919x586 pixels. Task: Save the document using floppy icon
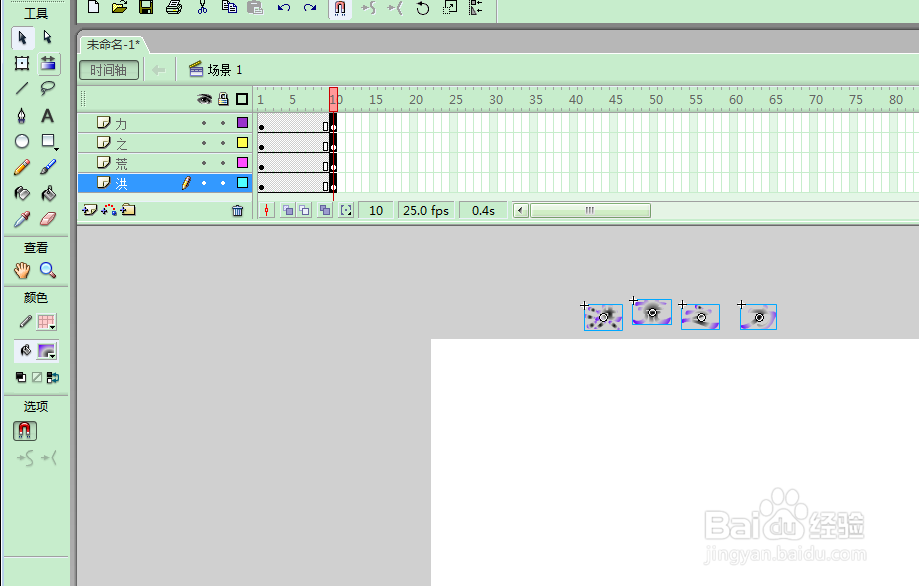click(146, 8)
